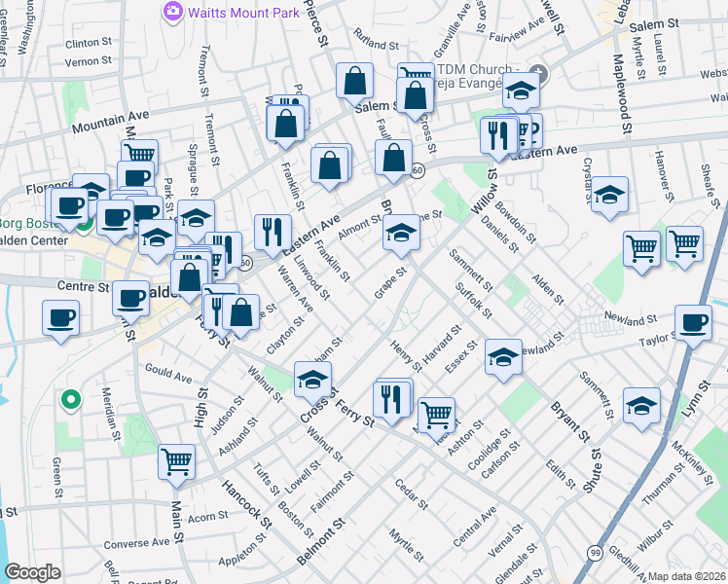Click the school marker beside Crystal St
Image resolution: width=728 pixels, height=584 pixels.
click(x=609, y=197)
